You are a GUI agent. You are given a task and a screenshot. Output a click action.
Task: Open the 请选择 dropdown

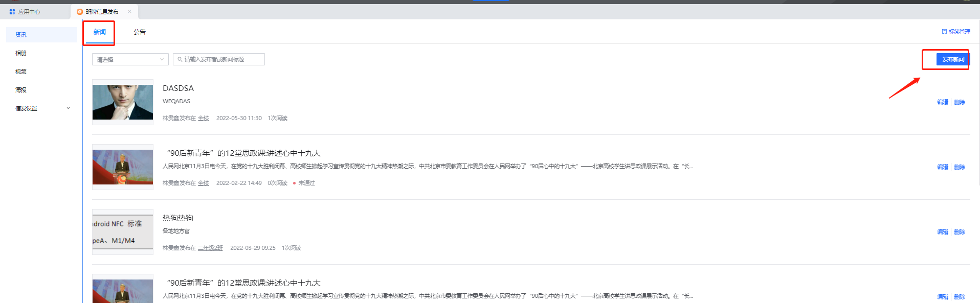[130, 59]
